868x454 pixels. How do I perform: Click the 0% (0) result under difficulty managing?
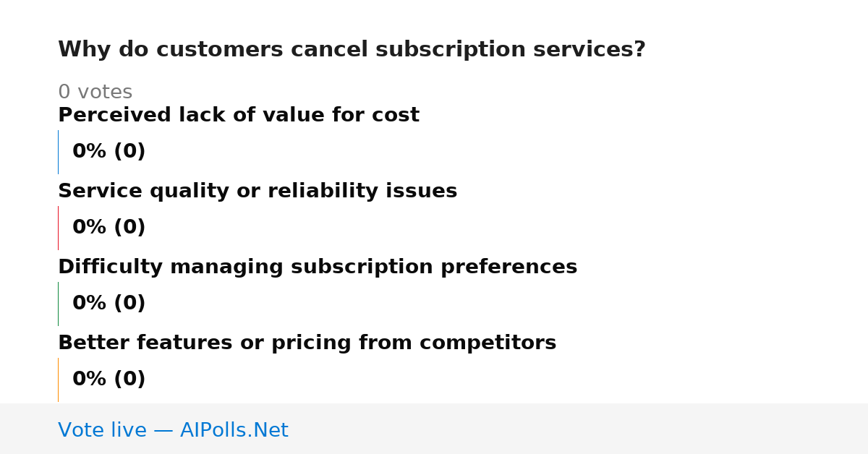(x=109, y=304)
